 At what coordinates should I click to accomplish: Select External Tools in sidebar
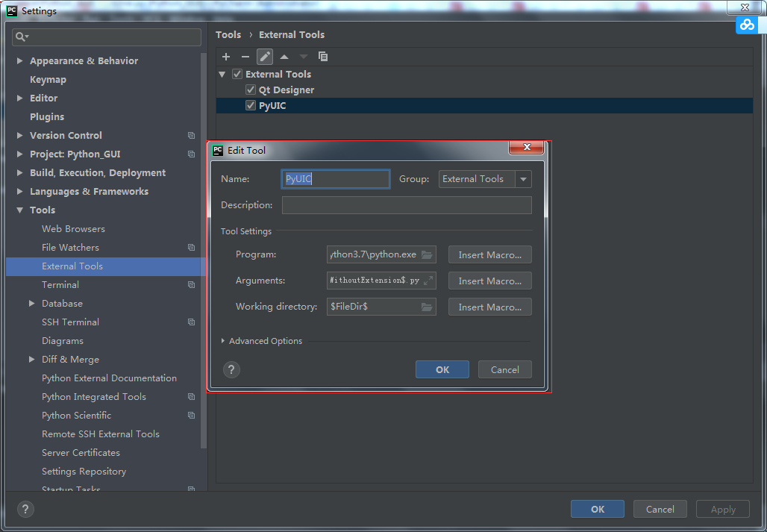pyautogui.click(x=72, y=266)
